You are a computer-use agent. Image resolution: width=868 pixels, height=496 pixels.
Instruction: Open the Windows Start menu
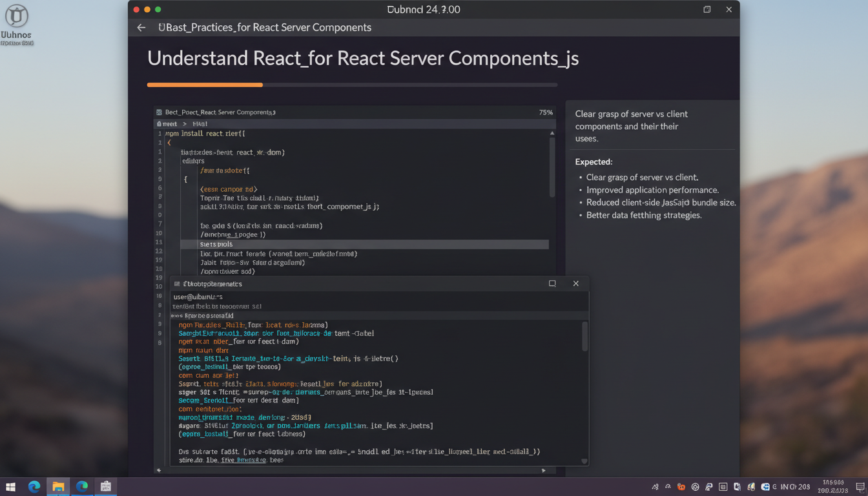[10, 487]
